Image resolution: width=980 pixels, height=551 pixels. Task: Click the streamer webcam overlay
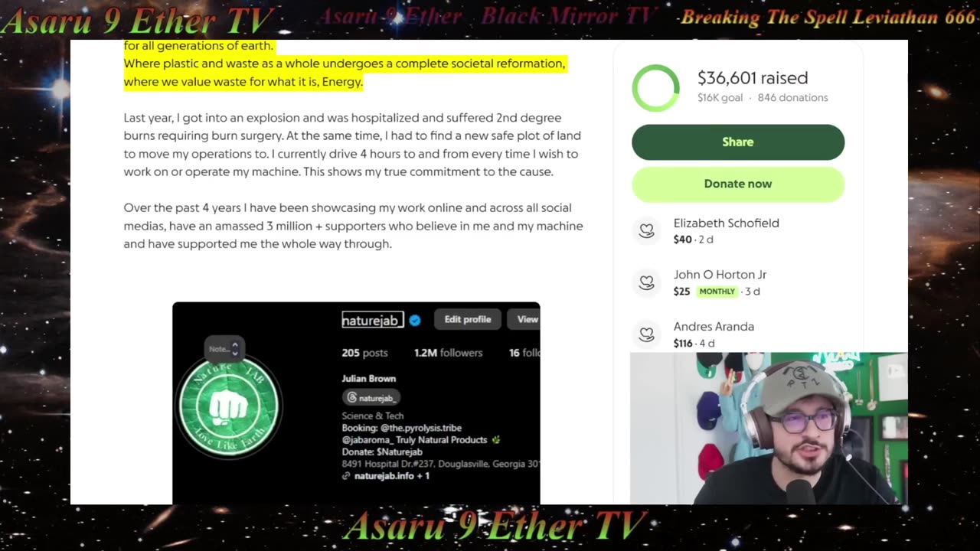[769, 429]
